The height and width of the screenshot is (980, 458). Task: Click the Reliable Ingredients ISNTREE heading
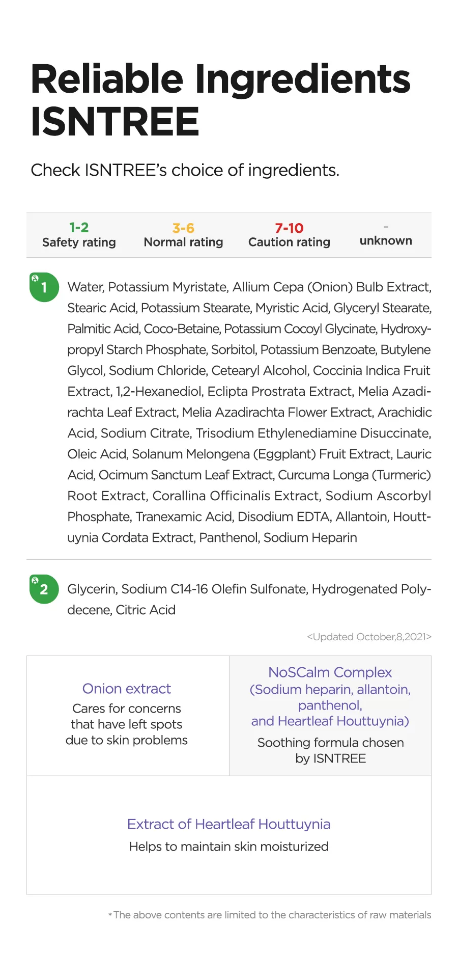click(x=220, y=100)
